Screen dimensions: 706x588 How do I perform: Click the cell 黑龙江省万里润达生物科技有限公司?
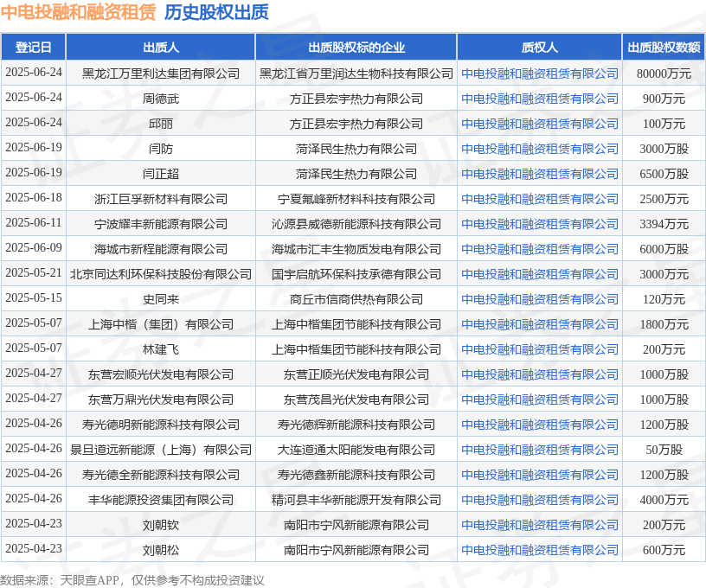pyautogui.click(x=356, y=73)
